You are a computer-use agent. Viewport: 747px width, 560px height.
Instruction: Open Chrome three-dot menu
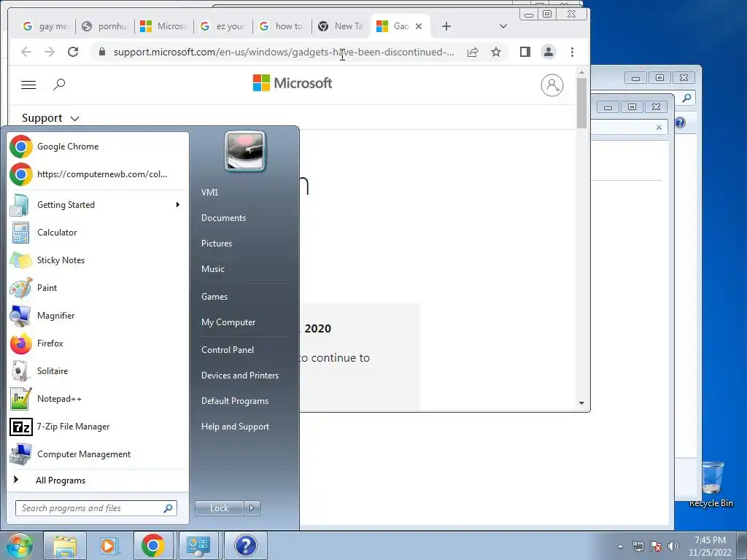[x=572, y=52]
